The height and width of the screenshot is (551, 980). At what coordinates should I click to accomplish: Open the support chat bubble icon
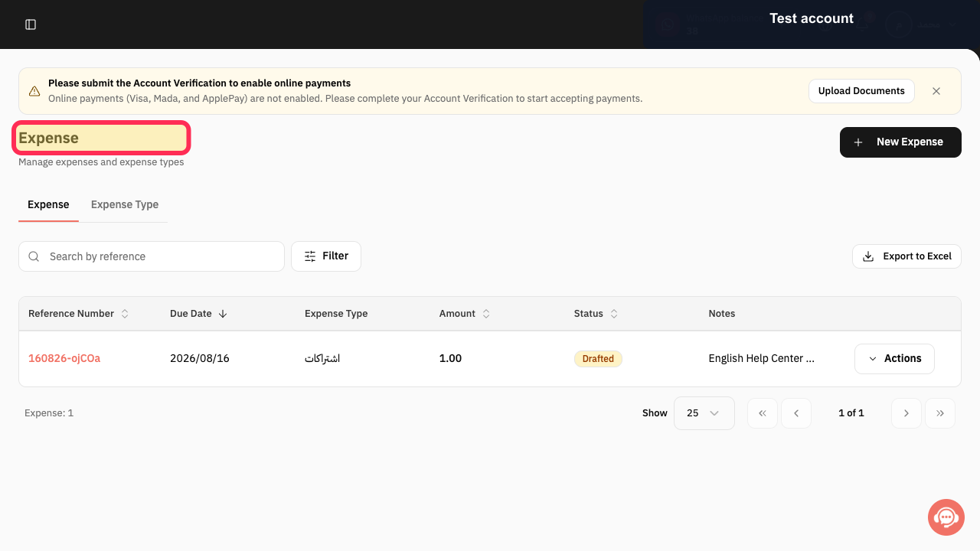946,517
